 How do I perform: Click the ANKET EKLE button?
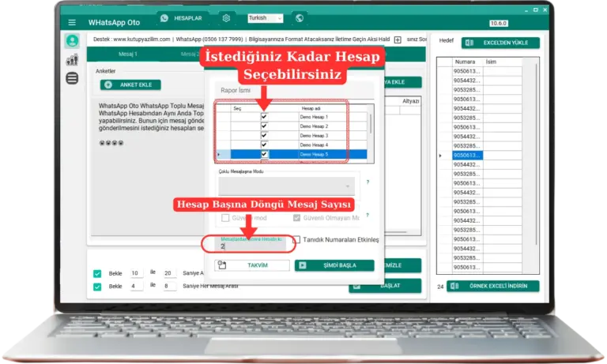pyautogui.click(x=130, y=84)
